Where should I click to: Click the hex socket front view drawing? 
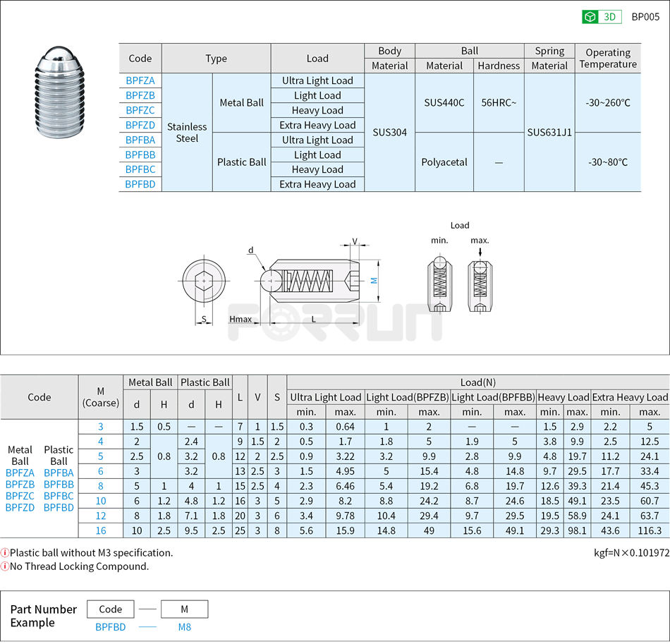coord(204,281)
